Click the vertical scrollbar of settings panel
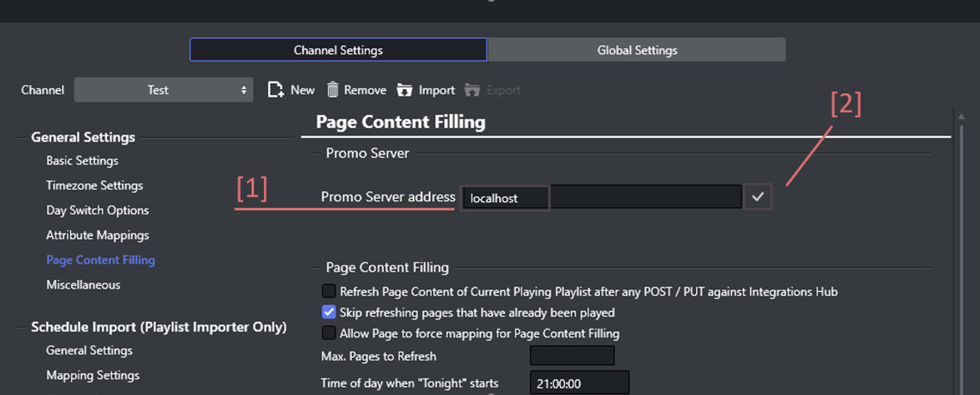The image size is (980, 395). point(962,256)
